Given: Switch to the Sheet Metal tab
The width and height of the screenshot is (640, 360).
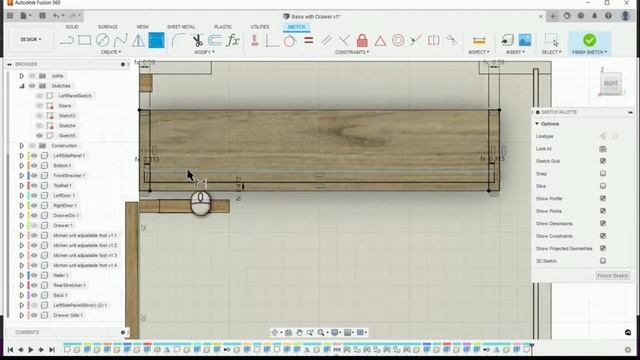Looking at the screenshot, I should point(181,27).
